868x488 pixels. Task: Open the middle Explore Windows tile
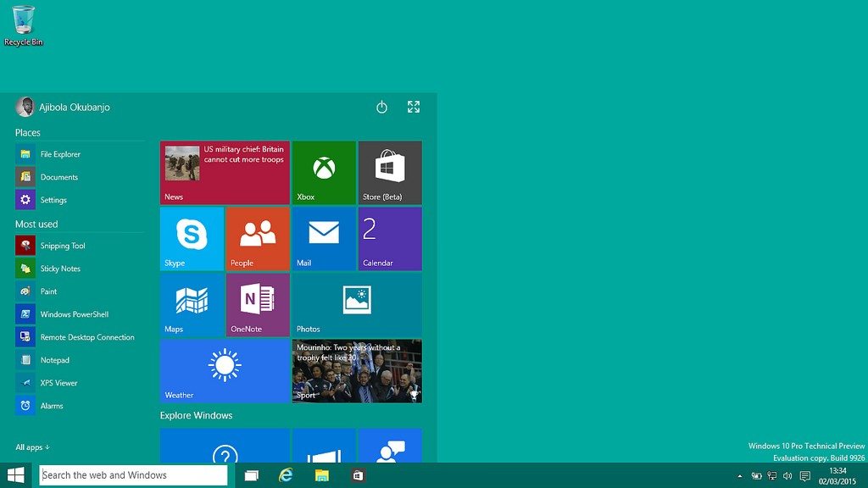pyautogui.click(x=324, y=446)
